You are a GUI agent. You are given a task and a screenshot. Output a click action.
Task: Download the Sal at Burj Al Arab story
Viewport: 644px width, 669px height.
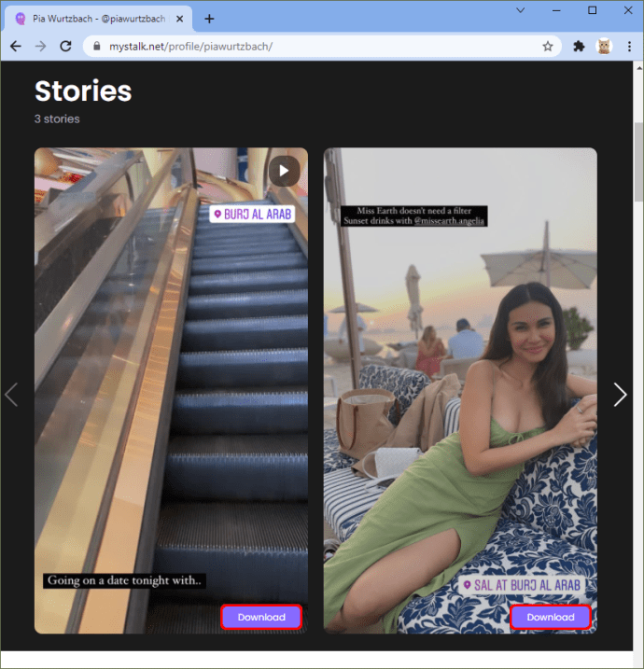(551, 617)
